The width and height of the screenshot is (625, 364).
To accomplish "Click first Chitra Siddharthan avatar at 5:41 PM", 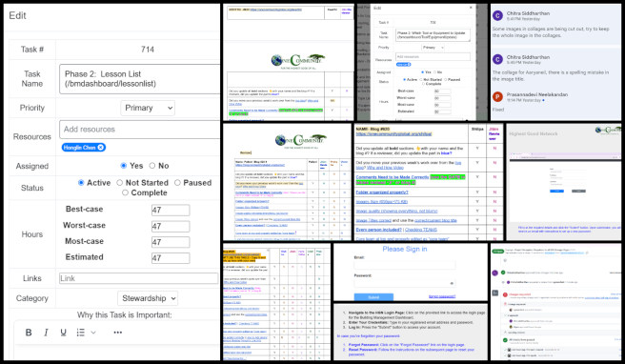I will 497,15.
